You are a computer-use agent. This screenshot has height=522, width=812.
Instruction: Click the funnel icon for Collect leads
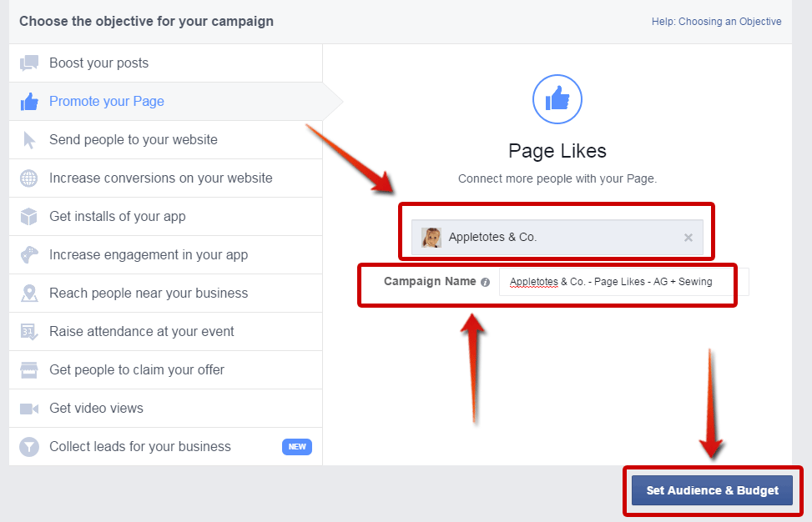28,446
